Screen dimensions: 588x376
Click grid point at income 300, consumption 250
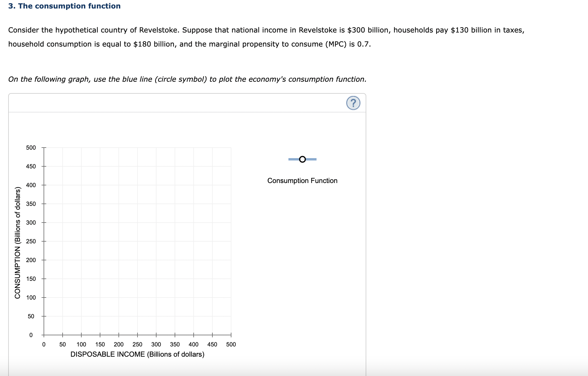pos(156,241)
